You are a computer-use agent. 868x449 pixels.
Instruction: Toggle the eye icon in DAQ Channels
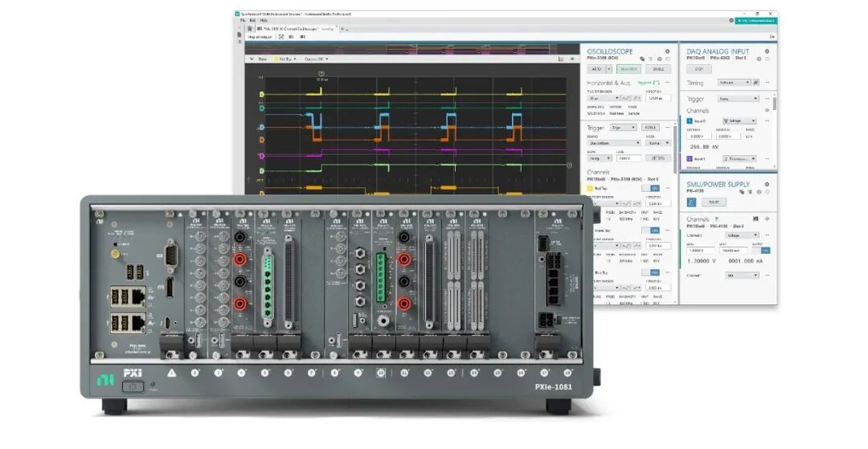[x=766, y=110]
